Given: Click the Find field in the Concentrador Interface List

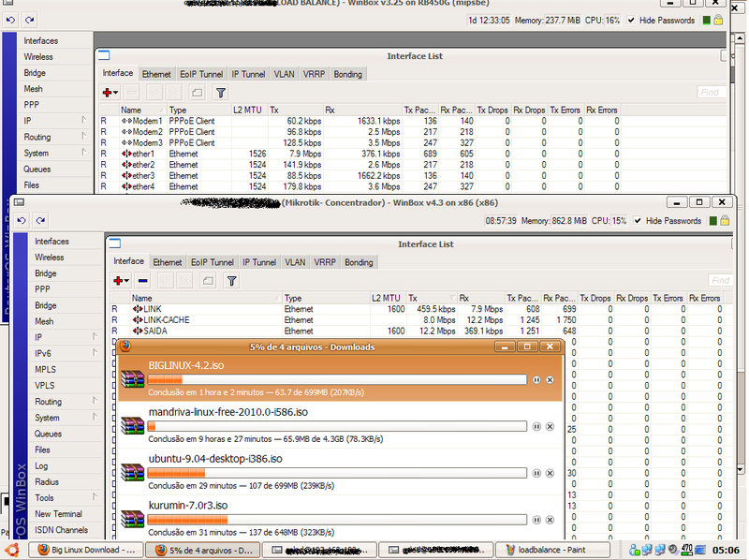Looking at the screenshot, I should pos(720,280).
